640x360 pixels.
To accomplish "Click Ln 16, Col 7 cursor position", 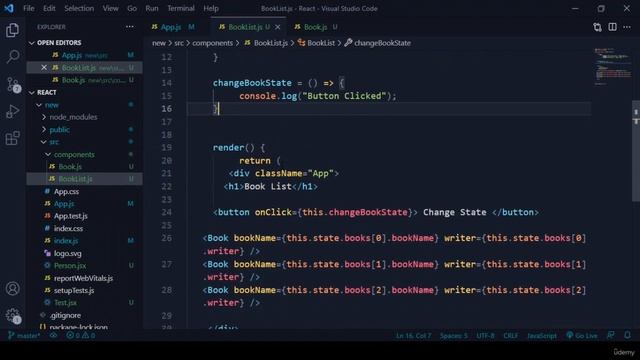I will [x=413, y=336].
